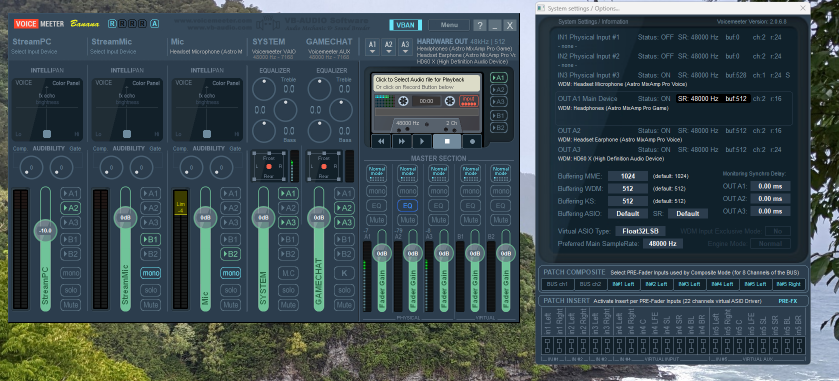
Task: Click the Mic strip 0dB fader
Action: point(205,218)
